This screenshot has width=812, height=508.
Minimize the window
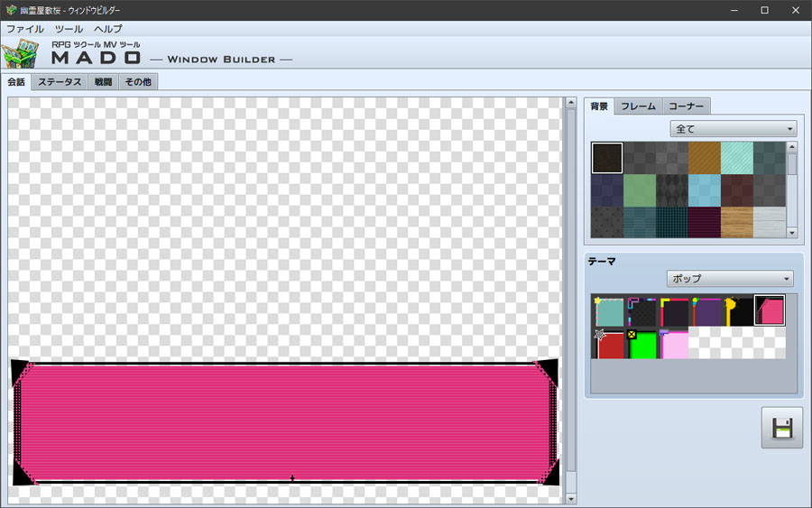734,10
